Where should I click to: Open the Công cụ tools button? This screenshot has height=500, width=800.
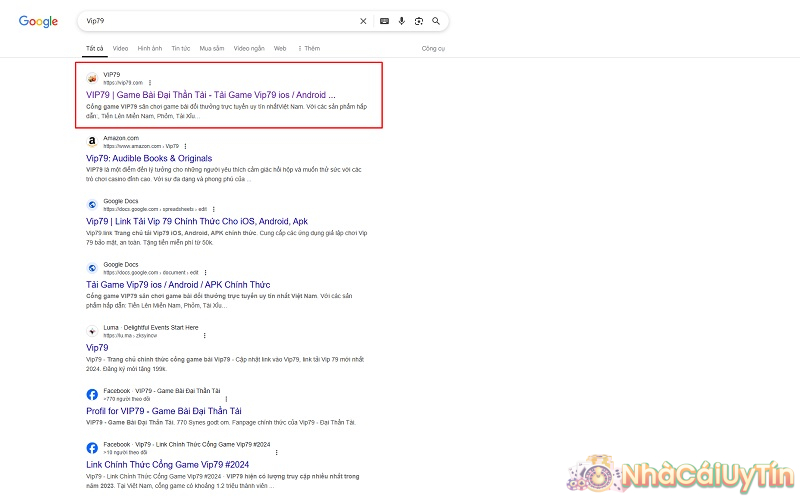[433, 48]
